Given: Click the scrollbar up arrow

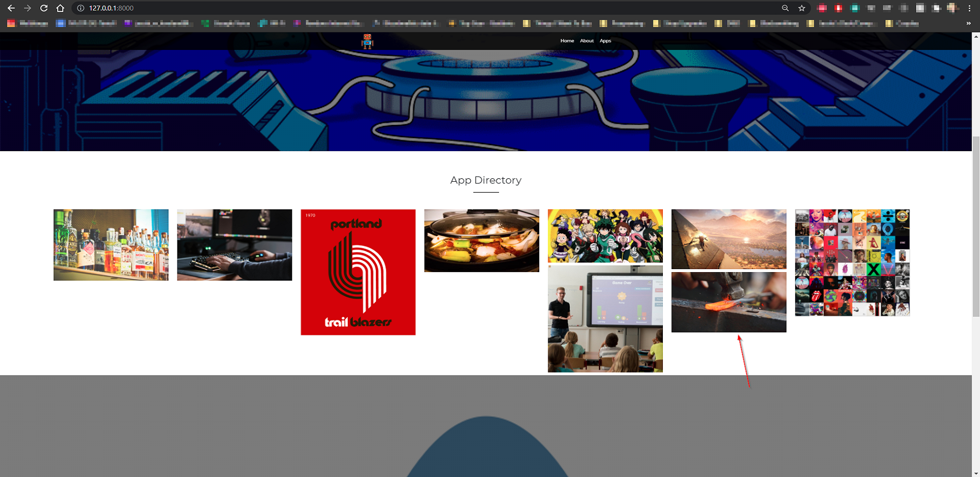Looking at the screenshot, I should (976, 36).
